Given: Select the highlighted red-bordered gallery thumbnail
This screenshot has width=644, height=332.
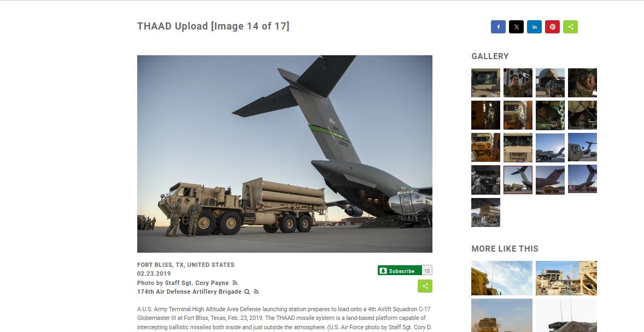Looking at the screenshot, I should 518,179.
